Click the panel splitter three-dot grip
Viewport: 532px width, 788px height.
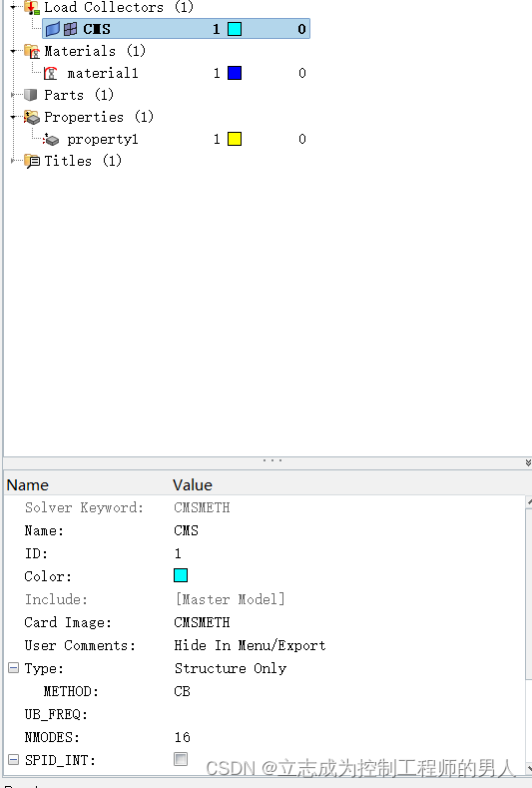[x=272, y=460]
